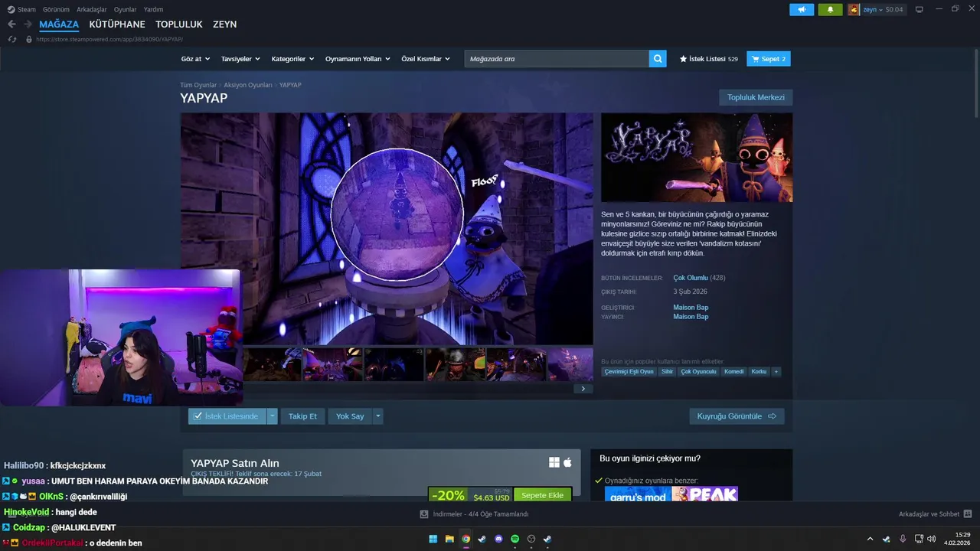Open Discord from the taskbar
This screenshot has height=551, width=980.
tap(499, 539)
